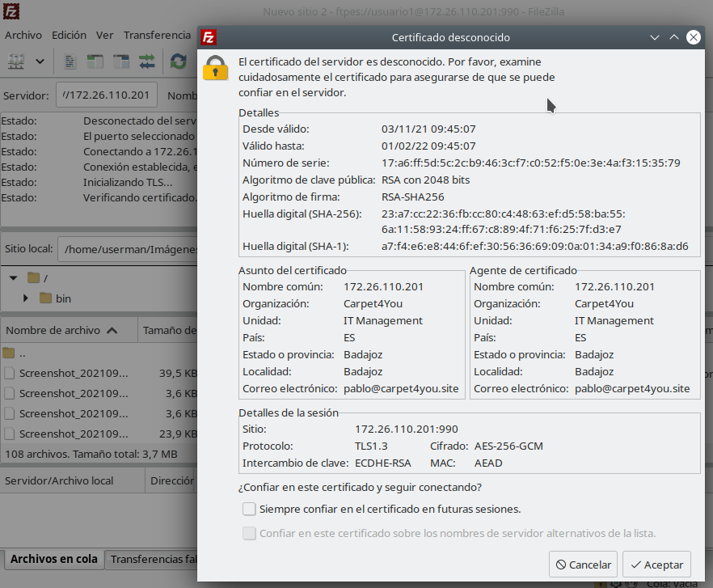Click the root folder icon in local tree

33,277
